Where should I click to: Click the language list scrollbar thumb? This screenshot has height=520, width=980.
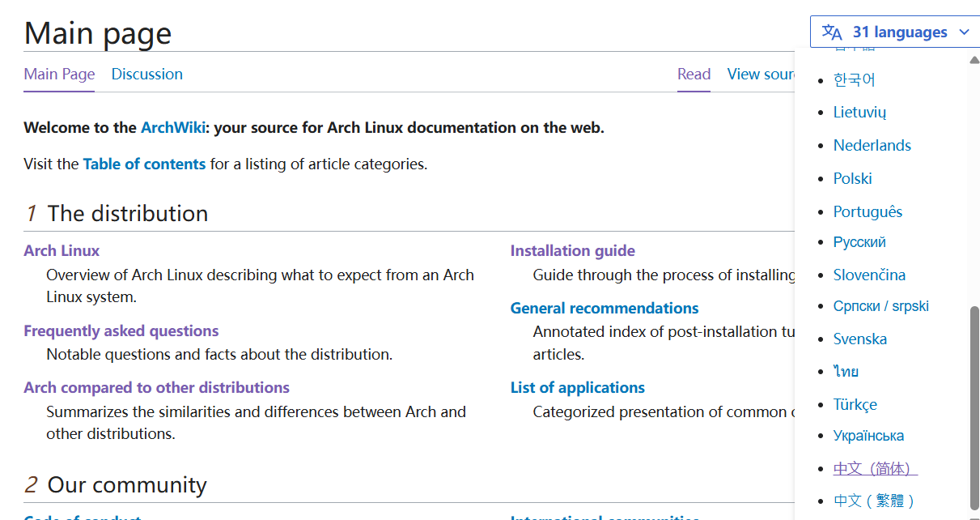974,407
